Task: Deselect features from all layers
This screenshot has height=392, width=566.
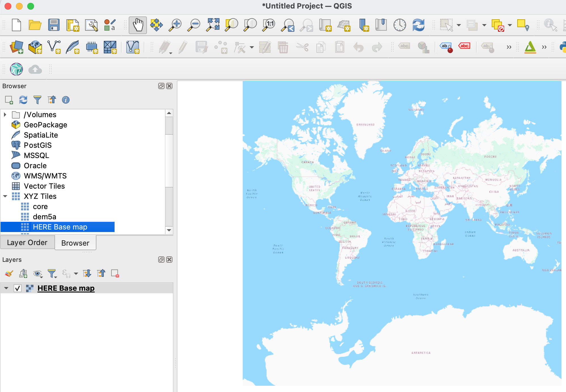Action: [498, 25]
